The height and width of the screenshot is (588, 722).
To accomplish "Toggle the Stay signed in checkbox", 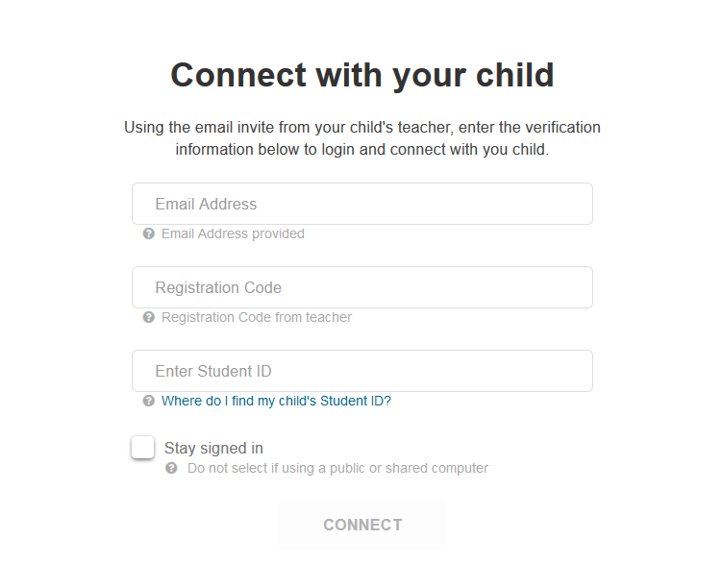I will 143,448.
